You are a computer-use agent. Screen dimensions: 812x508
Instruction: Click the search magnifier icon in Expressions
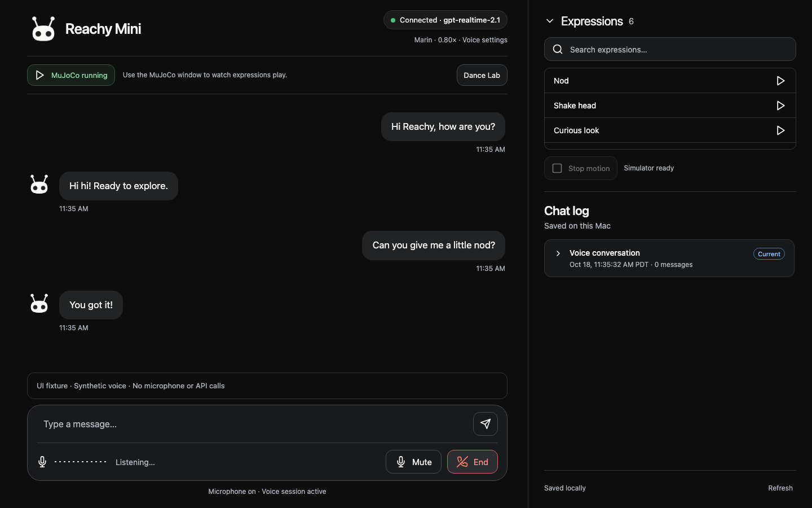tap(558, 49)
